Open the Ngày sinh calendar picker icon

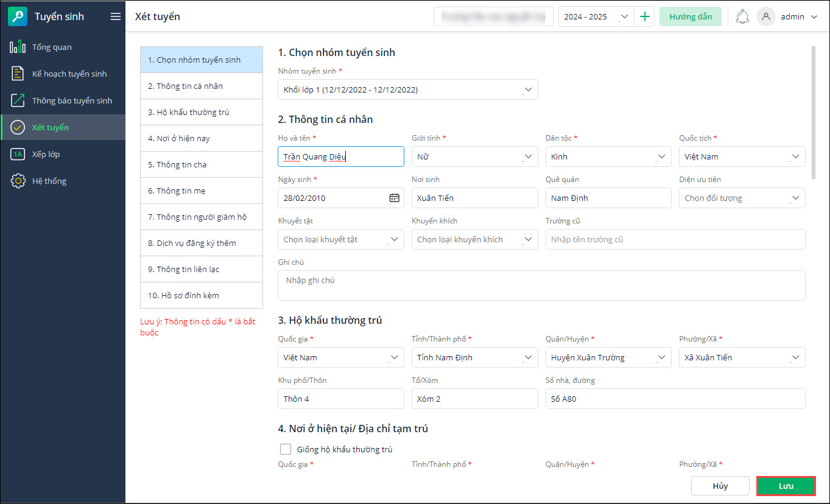click(x=394, y=198)
